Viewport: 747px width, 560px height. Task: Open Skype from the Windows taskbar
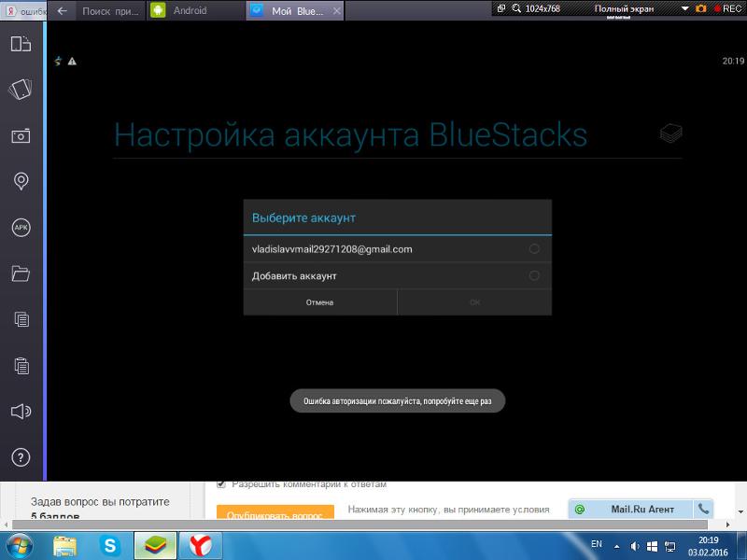tap(110, 544)
